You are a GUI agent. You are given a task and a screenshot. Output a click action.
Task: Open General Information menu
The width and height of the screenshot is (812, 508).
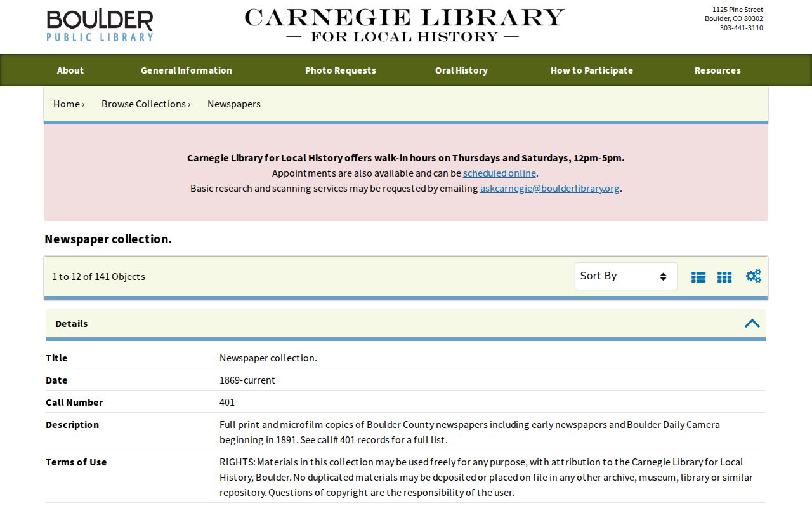tap(187, 70)
